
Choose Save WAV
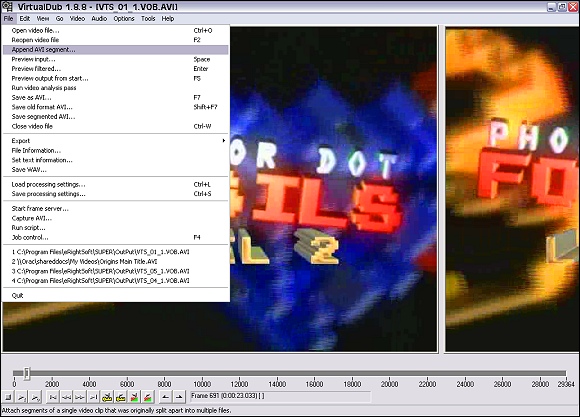(115, 170)
